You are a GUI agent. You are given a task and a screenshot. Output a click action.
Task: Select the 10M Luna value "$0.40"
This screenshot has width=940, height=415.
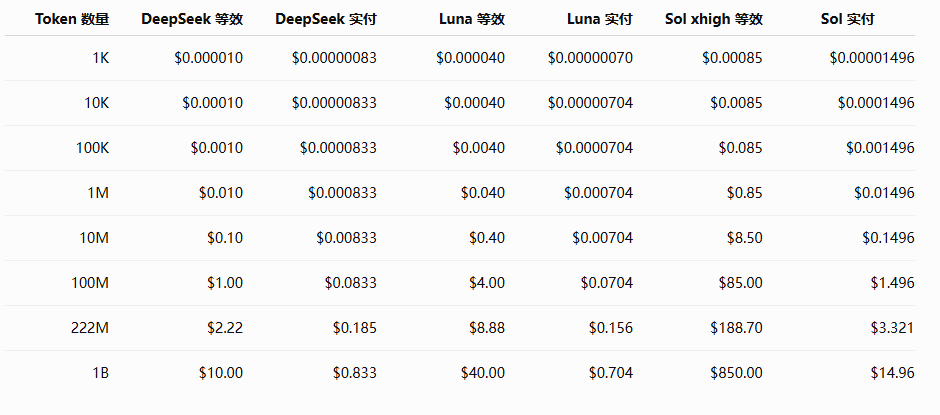tap(487, 238)
